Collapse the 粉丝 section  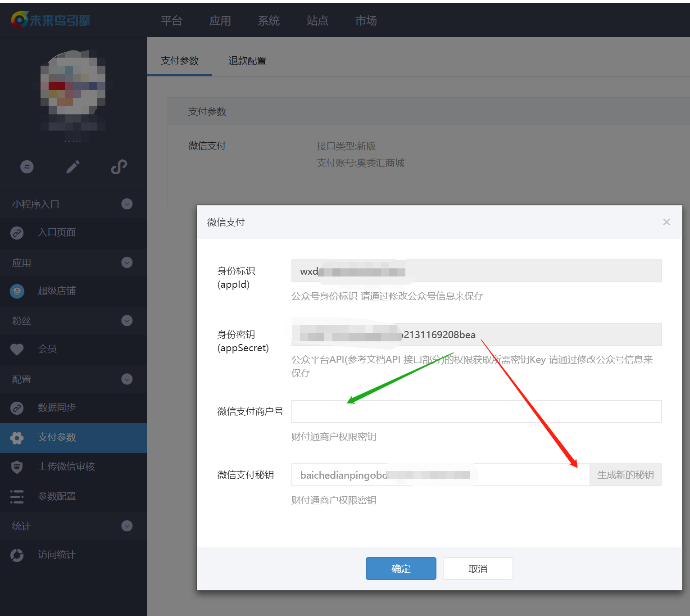[127, 321]
